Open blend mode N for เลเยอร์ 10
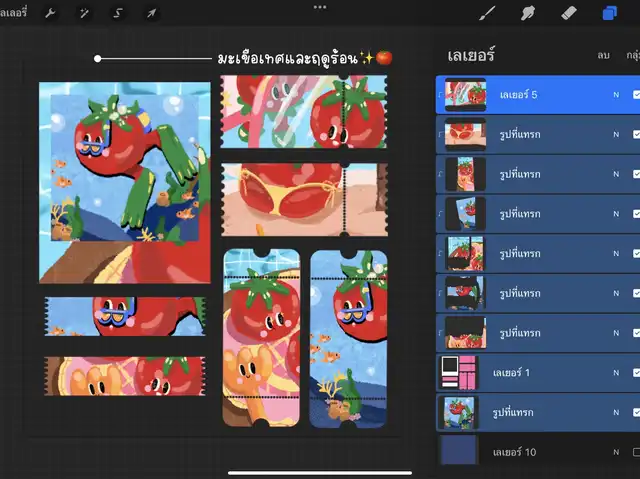Image resolution: width=640 pixels, height=479 pixels. (616, 452)
